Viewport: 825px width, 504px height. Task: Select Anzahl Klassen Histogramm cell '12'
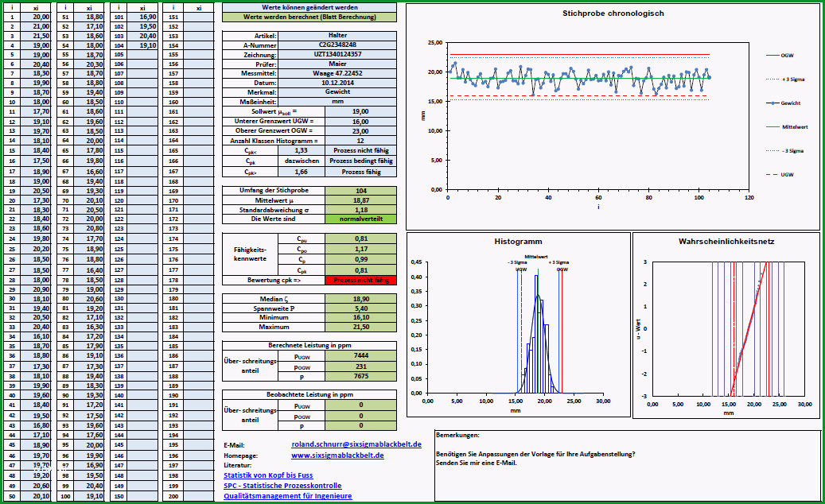coord(361,141)
